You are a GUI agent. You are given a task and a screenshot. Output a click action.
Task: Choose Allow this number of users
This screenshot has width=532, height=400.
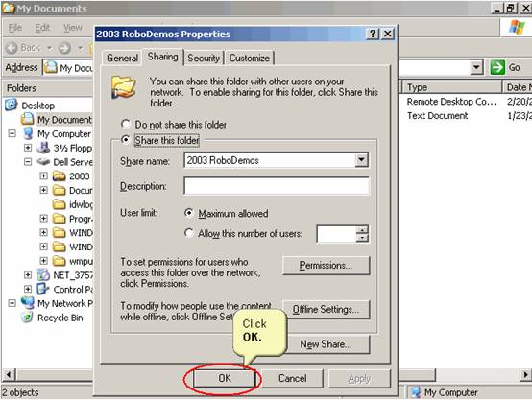pos(243,233)
